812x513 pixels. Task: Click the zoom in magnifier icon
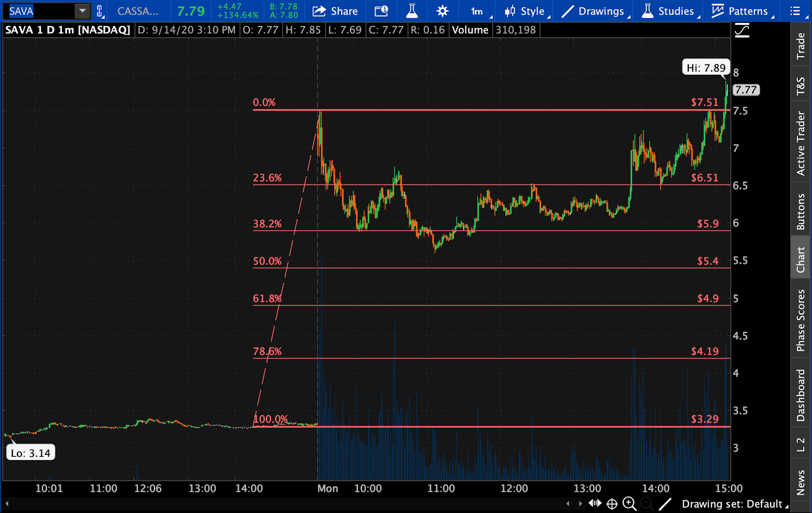tap(629, 504)
